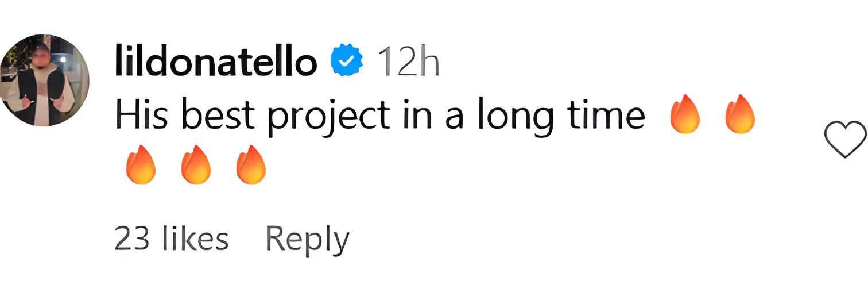
Task: Click the word 'in' in the comment
Action: coord(420,116)
